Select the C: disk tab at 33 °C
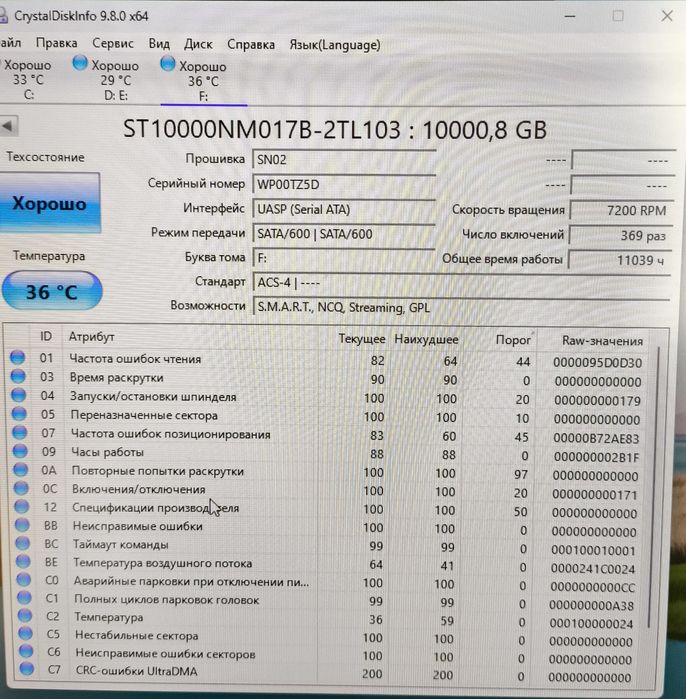The image size is (686, 699). point(27,79)
